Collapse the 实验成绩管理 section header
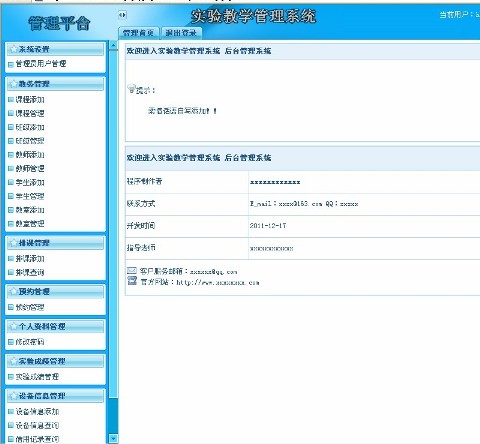The width and height of the screenshot is (480, 444). [55, 361]
